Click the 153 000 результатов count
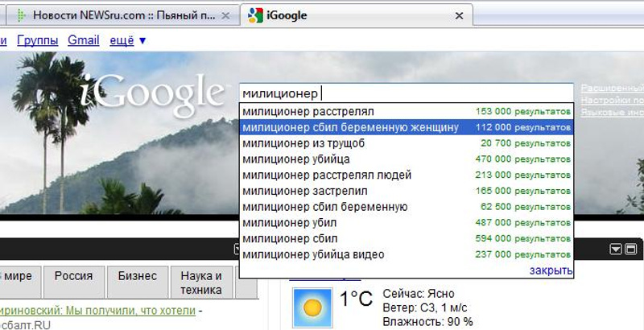This screenshot has height=330, width=644. click(x=523, y=112)
